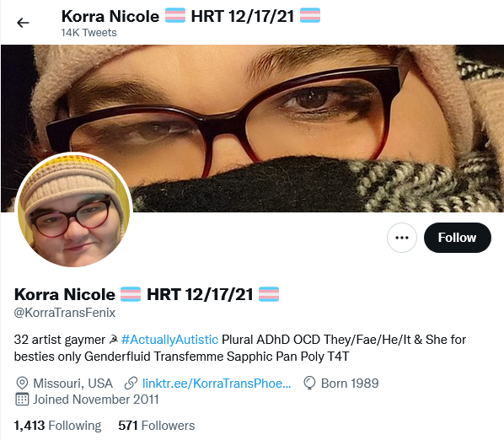Click the location pin icon beside Missouri

coord(22,384)
